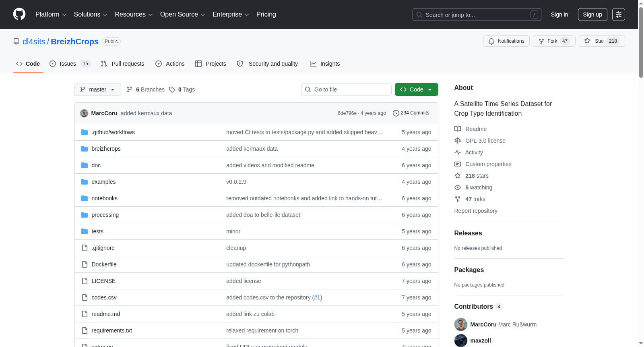Click the .github/workflows folder icon
This screenshot has width=644, height=347.
(85, 132)
